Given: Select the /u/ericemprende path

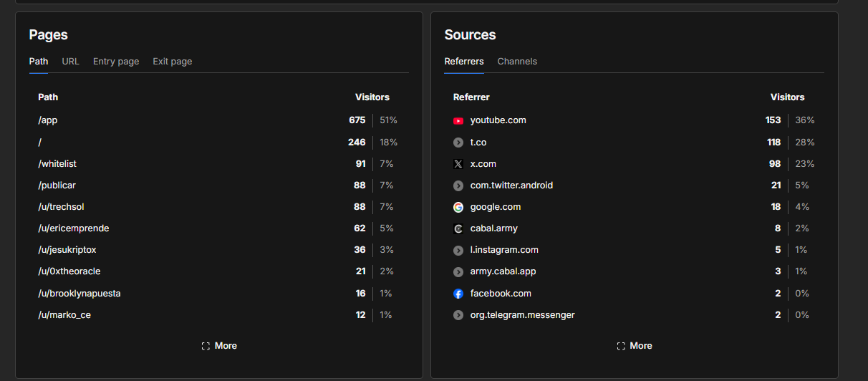Looking at the screenshot, I should pos(74,228).
